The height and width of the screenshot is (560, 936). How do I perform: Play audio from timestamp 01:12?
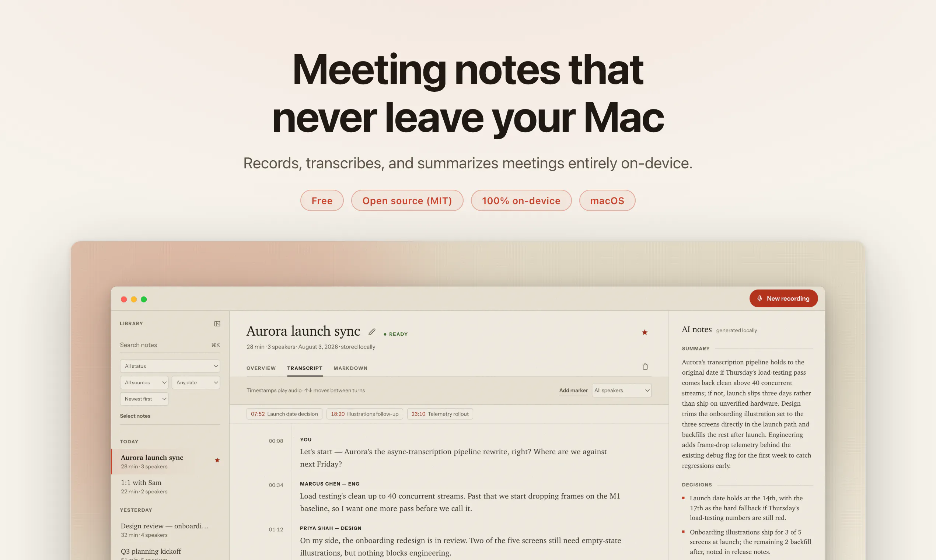coord(276,529)
